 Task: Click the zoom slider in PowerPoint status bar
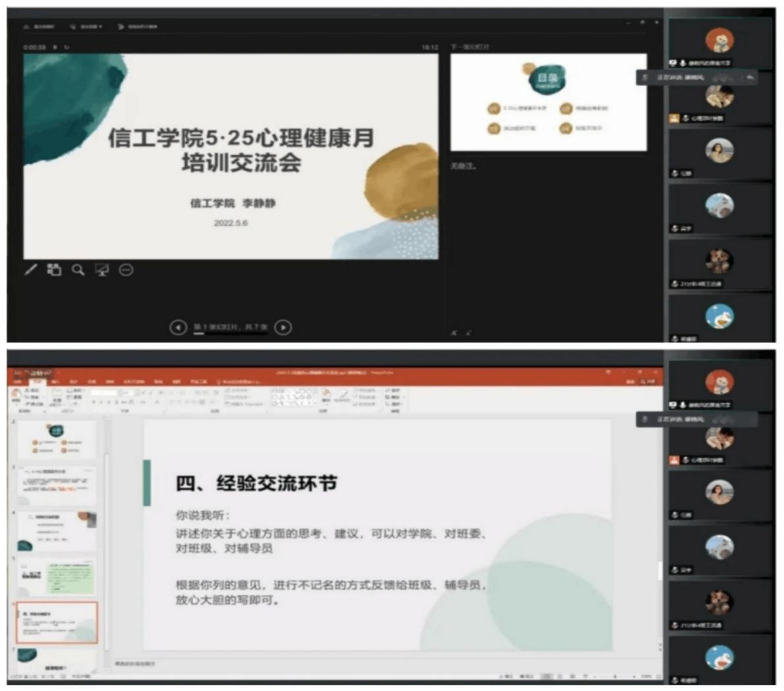616,677
